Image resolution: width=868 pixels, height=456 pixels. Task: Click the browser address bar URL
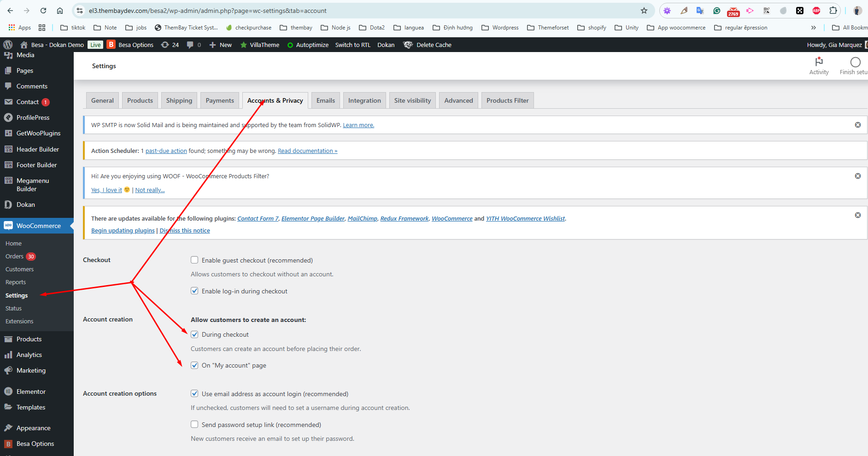208,11
